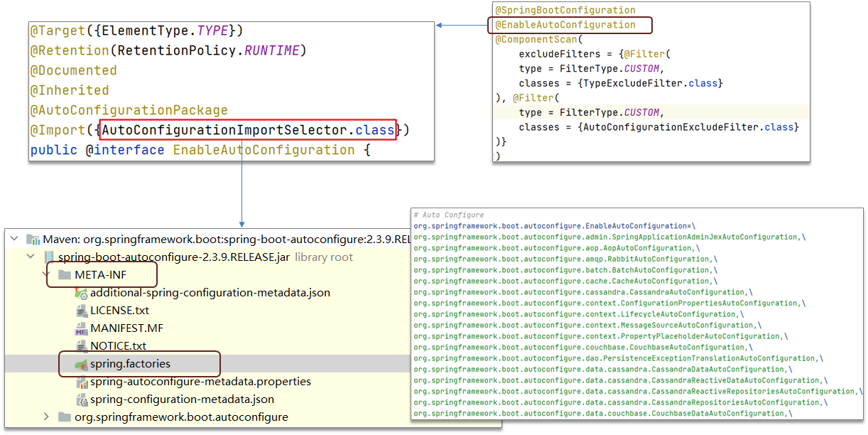Click the '# Auto Configure' comment line
The height and width of the screenshot is (435, 868).
[448, 215]
